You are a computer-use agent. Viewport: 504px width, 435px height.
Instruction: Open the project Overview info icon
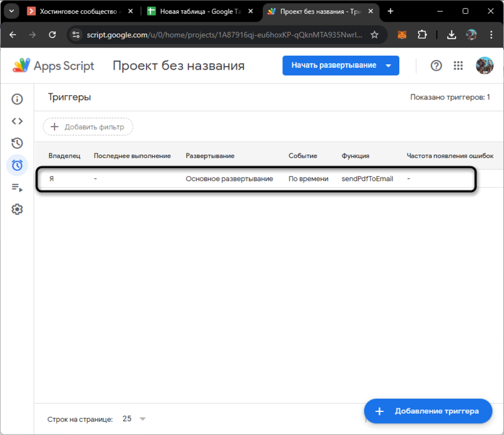pyautogui.click(x=17, y=99)
